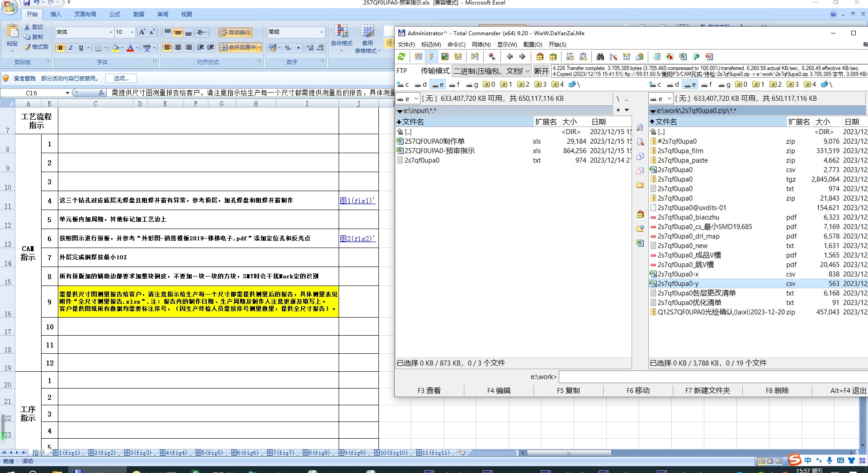Open the FTP connect icon
868x473 pixels.
click(570, 56)
